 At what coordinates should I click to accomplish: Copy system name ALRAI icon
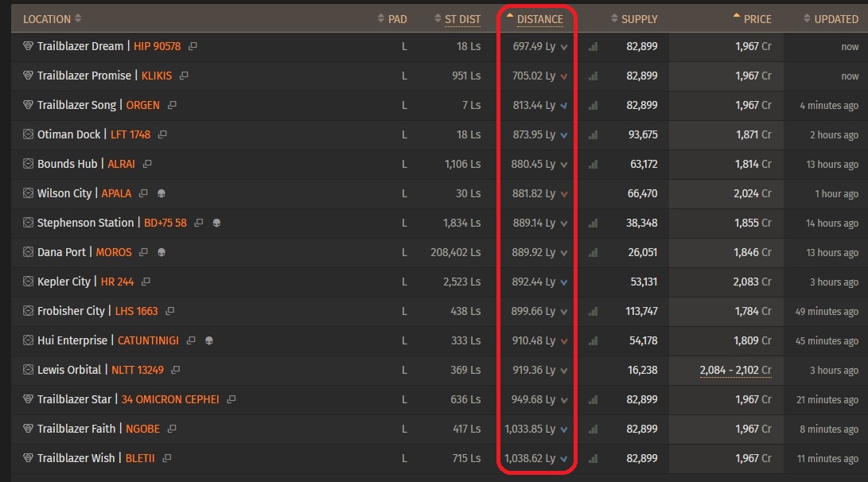click(147, 164)
